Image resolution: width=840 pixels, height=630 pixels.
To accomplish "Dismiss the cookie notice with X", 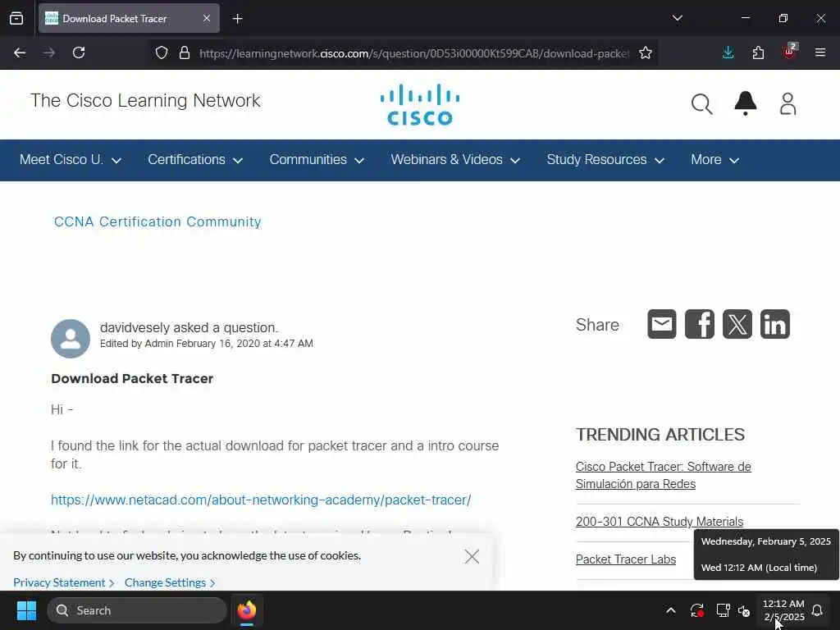I will tap(472, 557).
